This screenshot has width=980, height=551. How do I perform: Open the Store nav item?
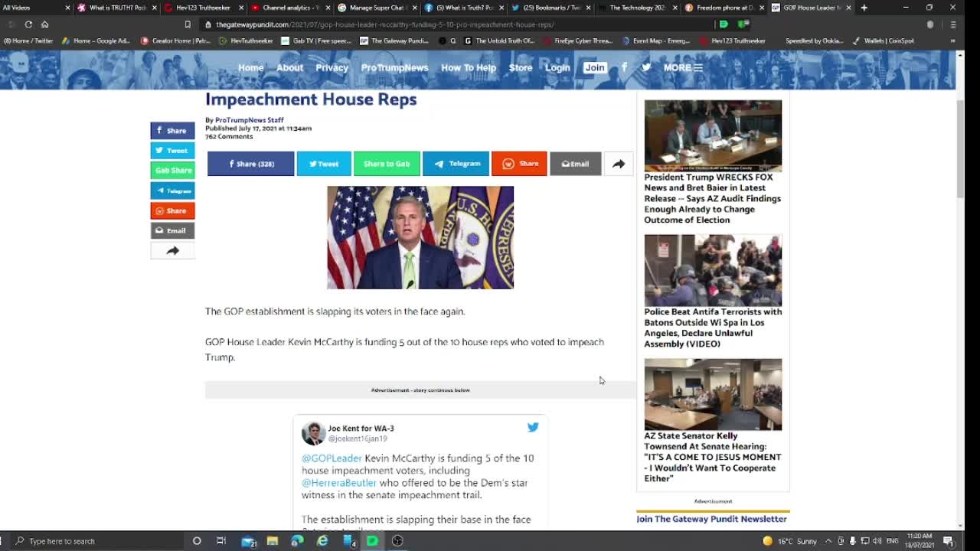tap(521, 67)
